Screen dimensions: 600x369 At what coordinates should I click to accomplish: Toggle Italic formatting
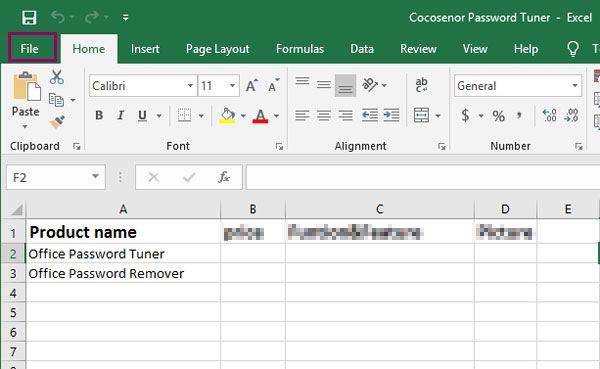pos(121,116)
